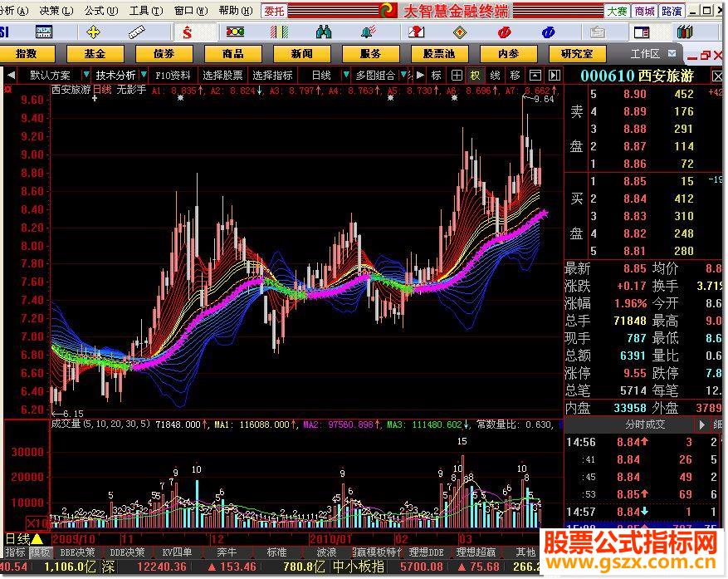Open the 多图组合 dropdown arrow
The image size is (728, 579).
(403, 75)
